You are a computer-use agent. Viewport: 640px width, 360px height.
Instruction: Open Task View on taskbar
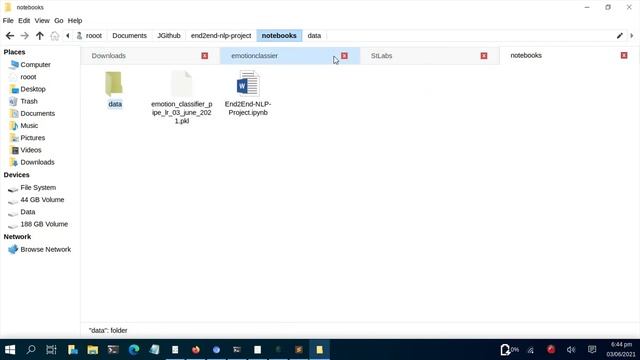pyautogui.click(x=51, y=350)
